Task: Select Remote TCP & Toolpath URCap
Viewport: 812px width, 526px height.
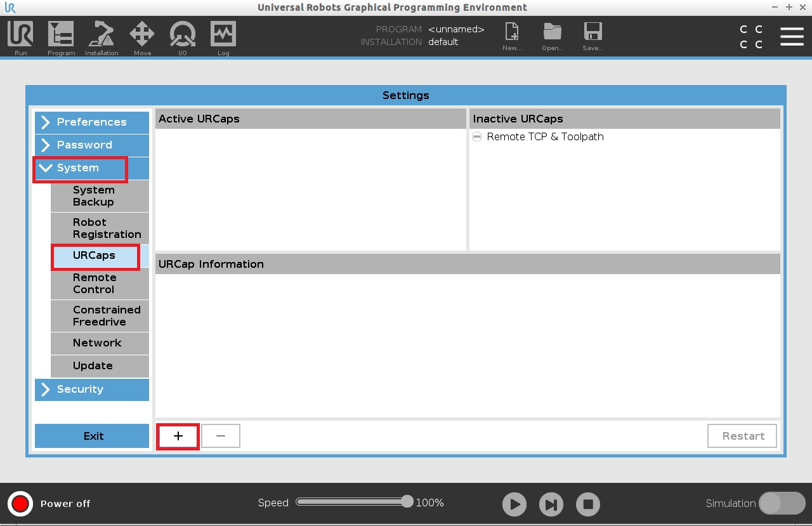Action: click(x=545, y=136)
